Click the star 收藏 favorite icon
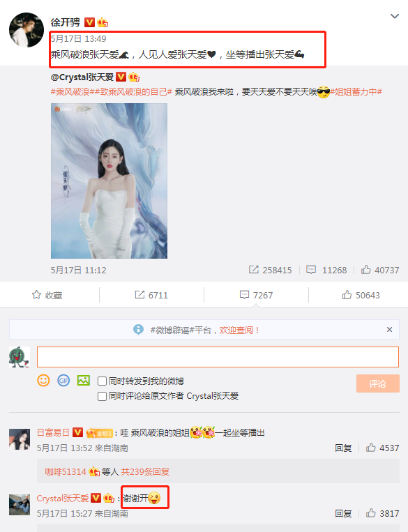The image size is (408, 532). click(x=36, y=295)
